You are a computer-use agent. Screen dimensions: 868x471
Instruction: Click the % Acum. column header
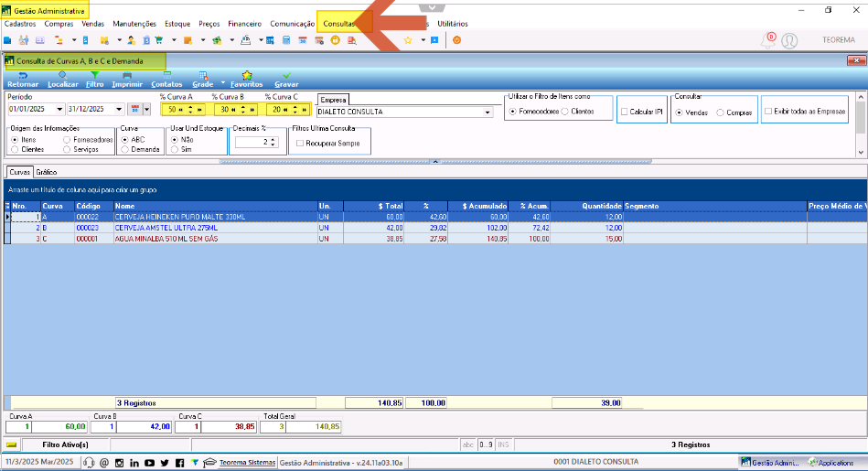point(530,206)
